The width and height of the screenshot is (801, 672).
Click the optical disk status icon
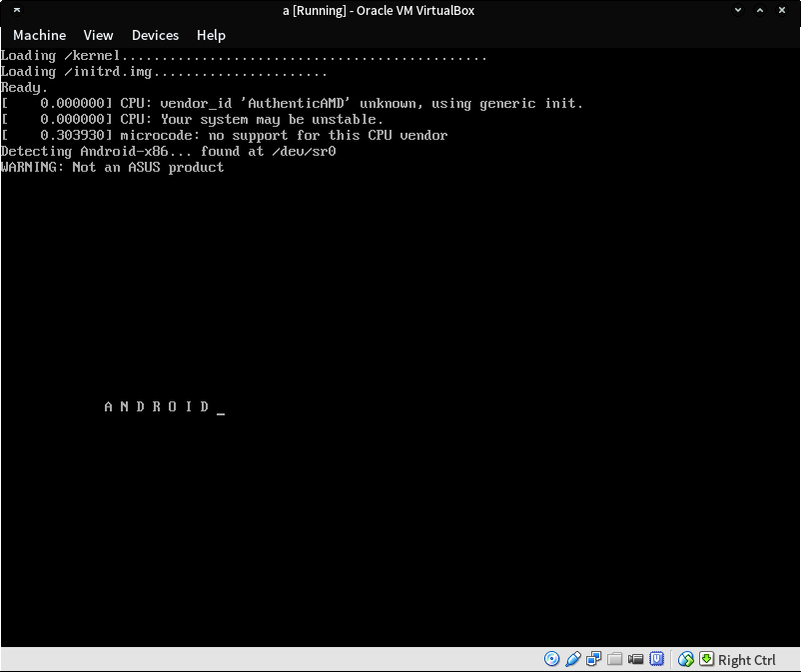tap(551, 659)
